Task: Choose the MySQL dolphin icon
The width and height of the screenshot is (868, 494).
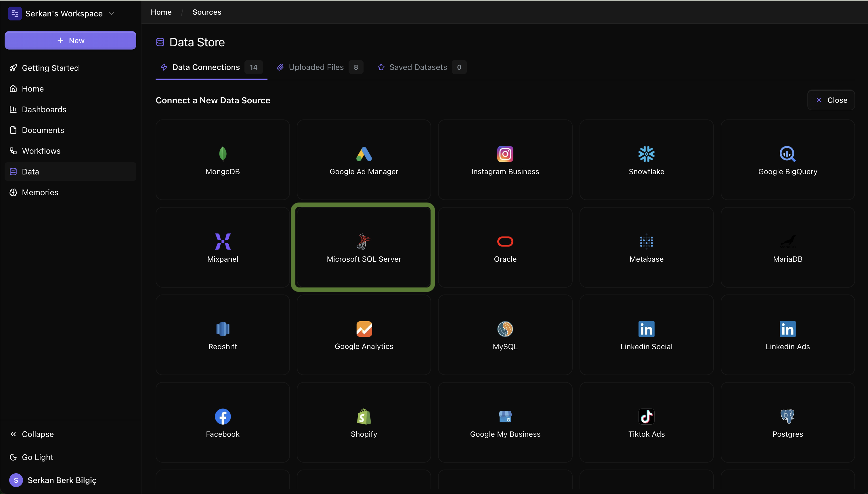Action: pyautogui.click(x=505, y=329)
